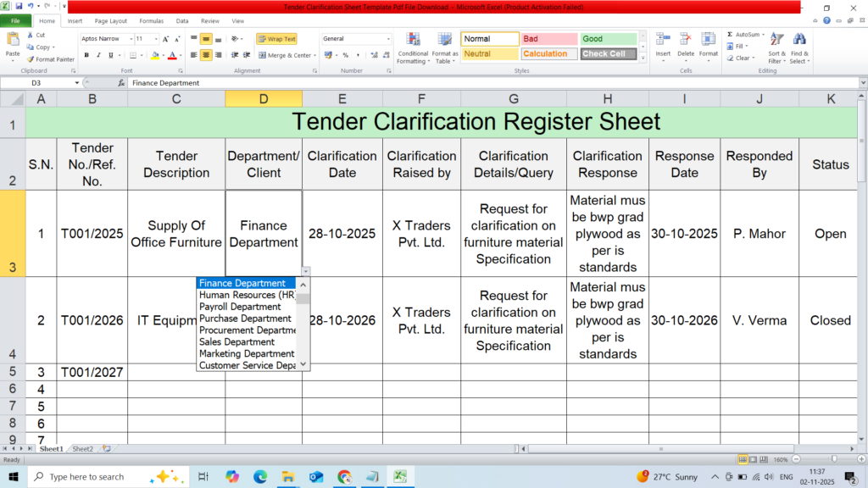Apply bold formatting to the cell
Image resolution: width=868 pixels, height=488 pixels.
pyautogui.click(x=86, y=55)
